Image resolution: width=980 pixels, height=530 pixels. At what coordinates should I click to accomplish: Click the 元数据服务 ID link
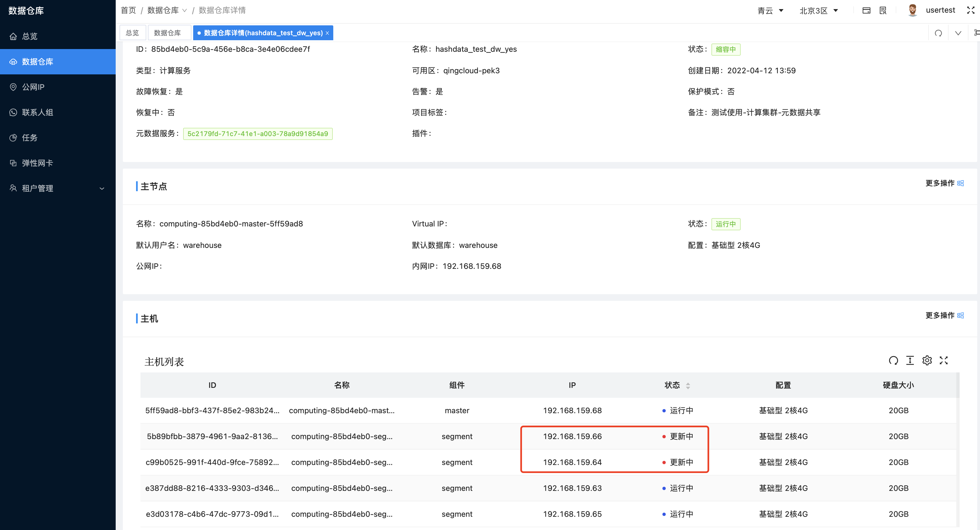[258, 134]
